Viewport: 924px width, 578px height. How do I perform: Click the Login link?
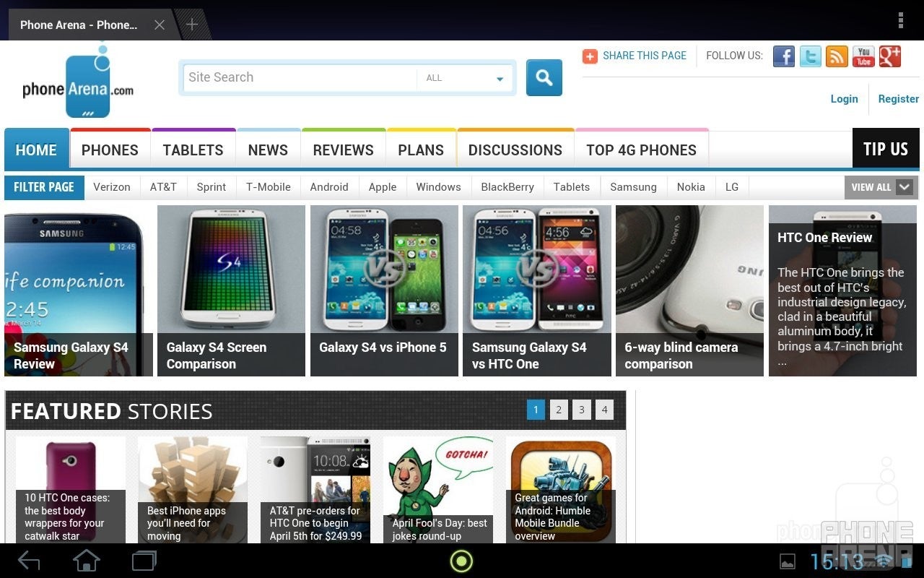tap(844, 99)
